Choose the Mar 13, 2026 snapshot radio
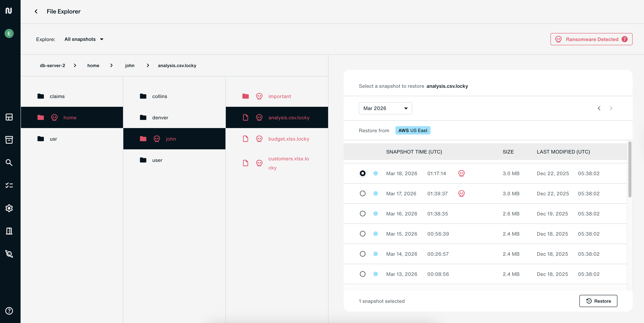Viewport: 644px width, 323px height. click(x=362, y=274)
